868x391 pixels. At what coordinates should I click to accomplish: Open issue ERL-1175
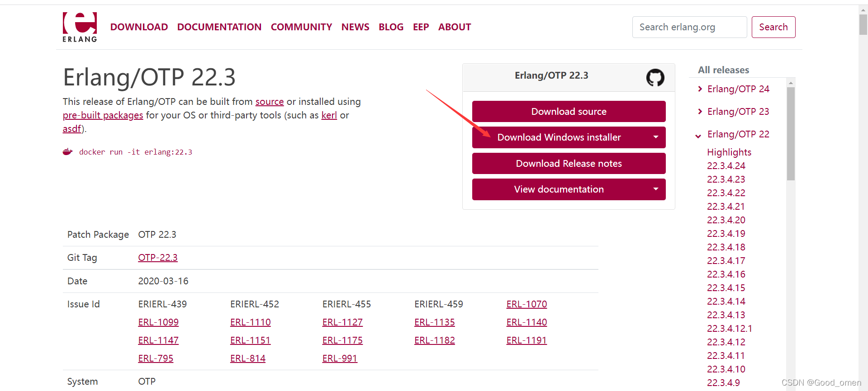(342, 340)
